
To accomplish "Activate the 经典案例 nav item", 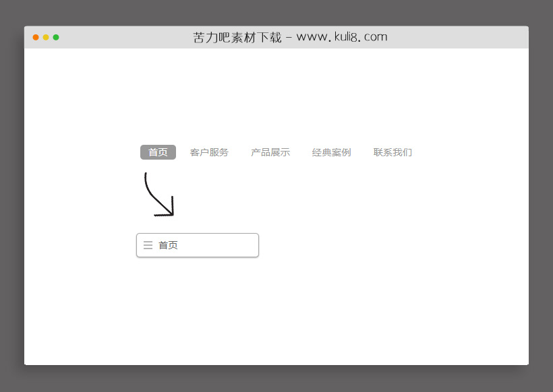I will pos(331,152).
